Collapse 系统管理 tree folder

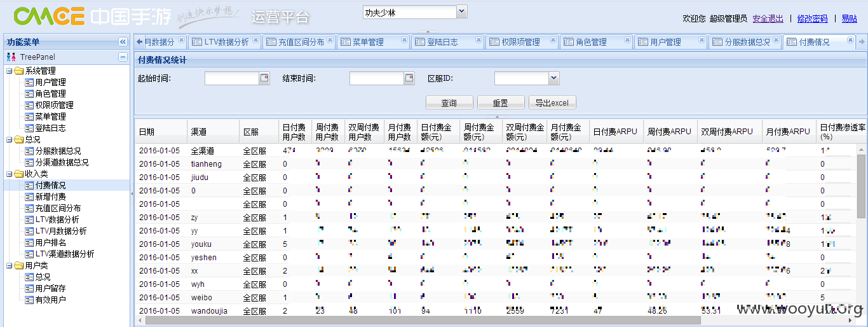(10, 71)
